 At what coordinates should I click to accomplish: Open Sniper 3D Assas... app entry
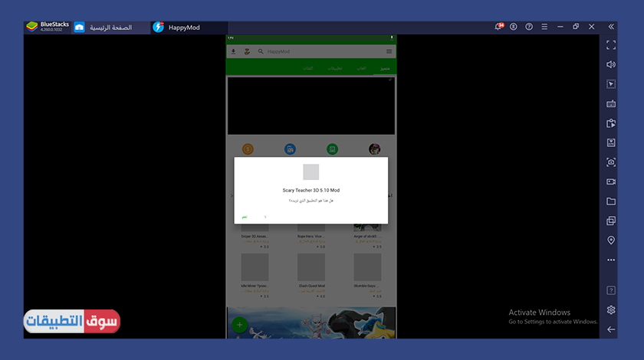(255, 237)
